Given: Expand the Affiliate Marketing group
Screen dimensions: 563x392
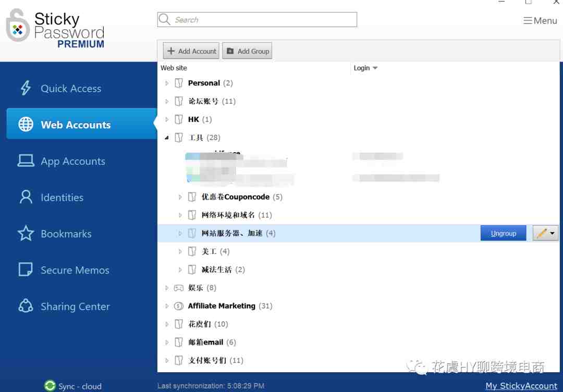Looking at the screenshot, I should coord(167,306).
